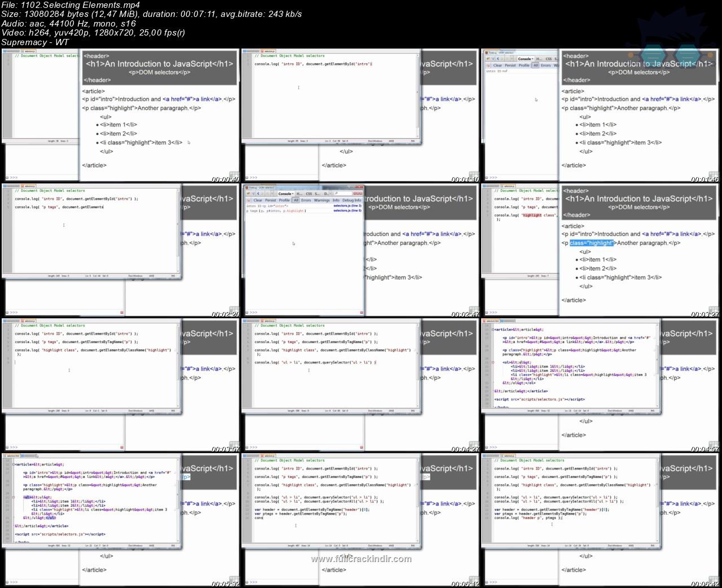Image resolution: width=722 pixels, height=588 pixels.
Task: Click break-on-errors icon left of Clear, 00:01:46 frame
Action: click(488, 65)
